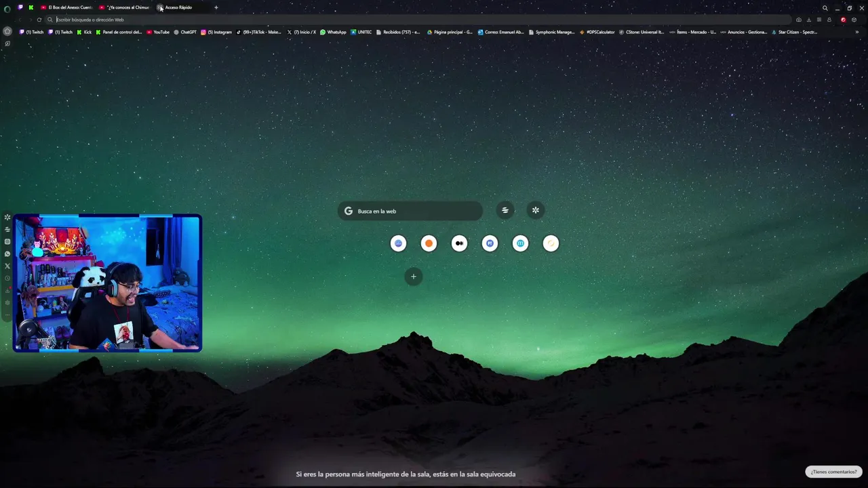
Task: Open 'CStone: Universal It...' bookmark
Action: click(x=642, y=32)
